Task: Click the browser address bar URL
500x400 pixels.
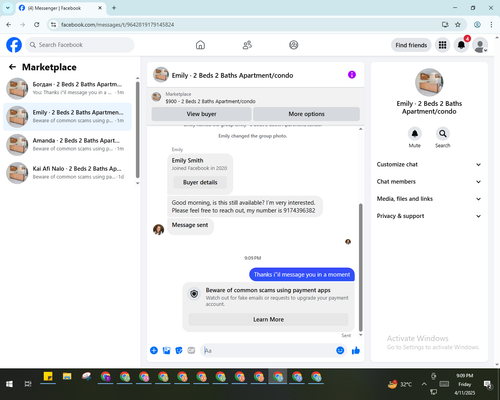Action: (117, 25)
